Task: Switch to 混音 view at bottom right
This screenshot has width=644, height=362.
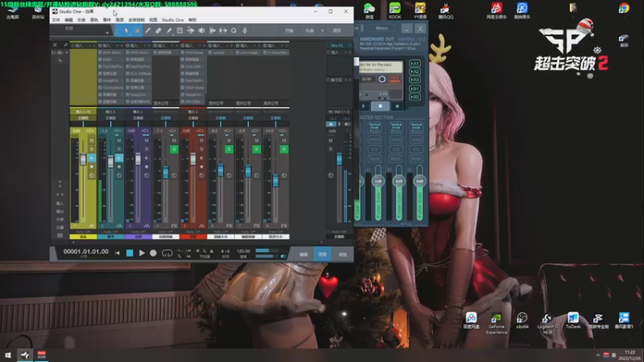Action: 322,254
